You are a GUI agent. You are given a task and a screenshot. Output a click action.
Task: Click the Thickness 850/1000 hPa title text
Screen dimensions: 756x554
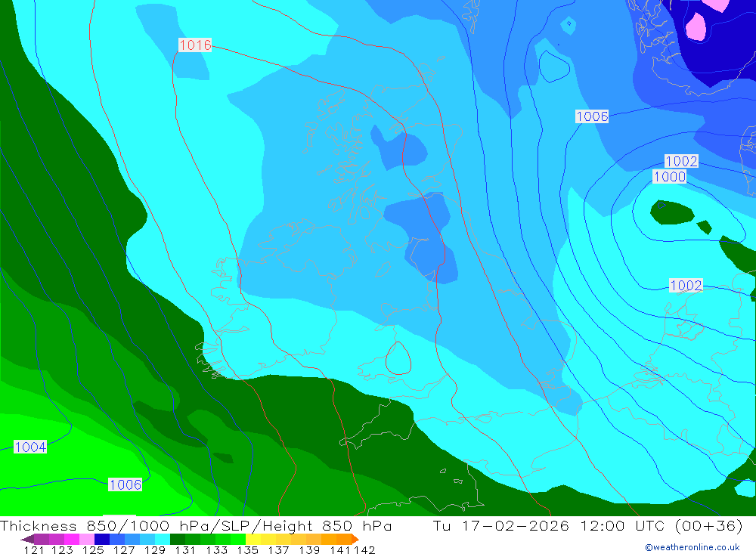[104, 525]
